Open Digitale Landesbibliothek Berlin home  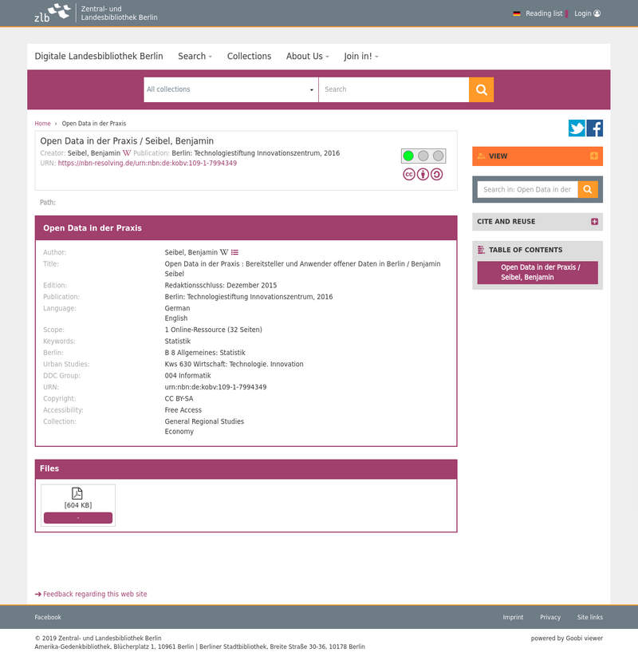pyautogui.click(x=99, y=56)
